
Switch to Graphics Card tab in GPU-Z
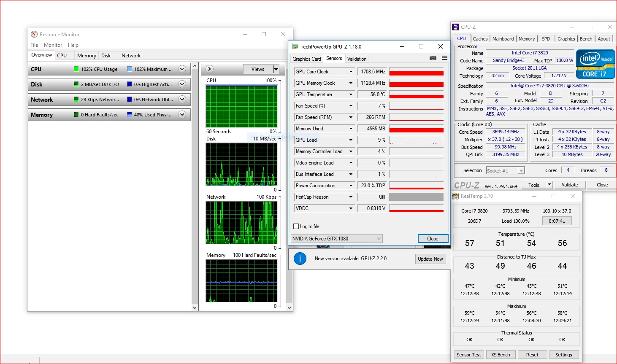(x=307, y=59)
